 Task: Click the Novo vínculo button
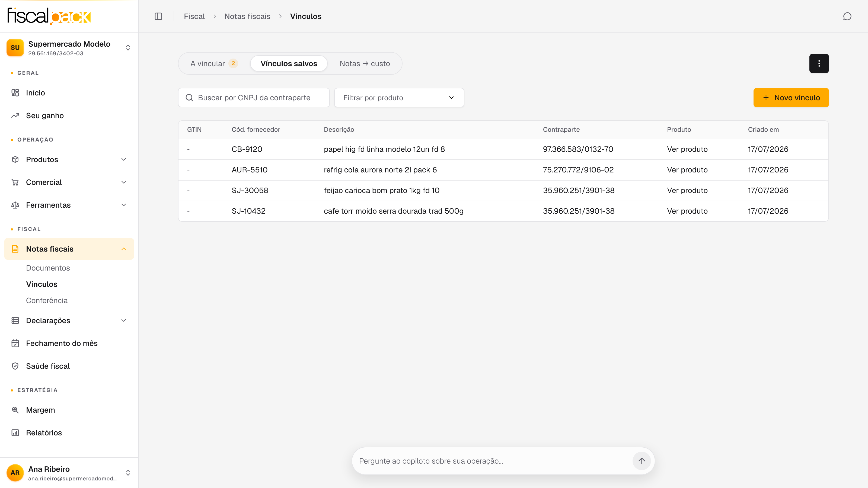[x=791, y=98]
